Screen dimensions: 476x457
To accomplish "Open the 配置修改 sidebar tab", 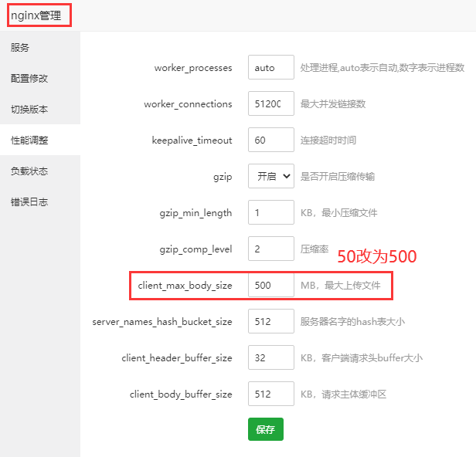I will [40, 78].
